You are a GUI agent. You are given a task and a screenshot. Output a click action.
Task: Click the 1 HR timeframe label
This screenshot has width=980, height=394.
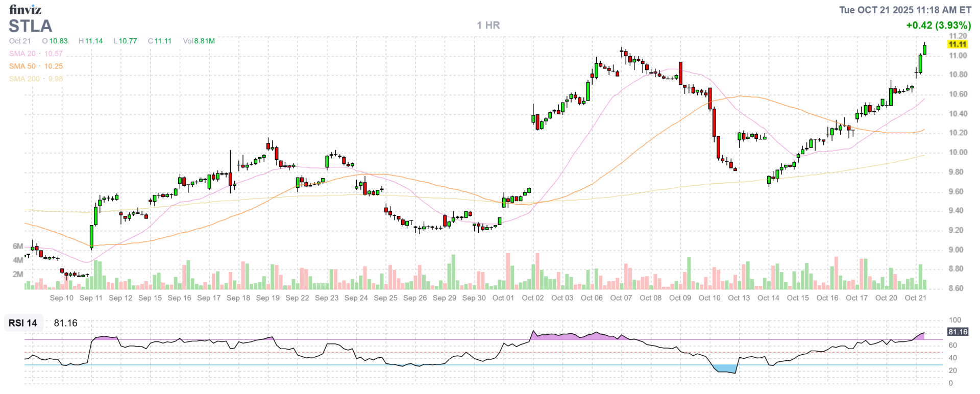tap(488, 25)
